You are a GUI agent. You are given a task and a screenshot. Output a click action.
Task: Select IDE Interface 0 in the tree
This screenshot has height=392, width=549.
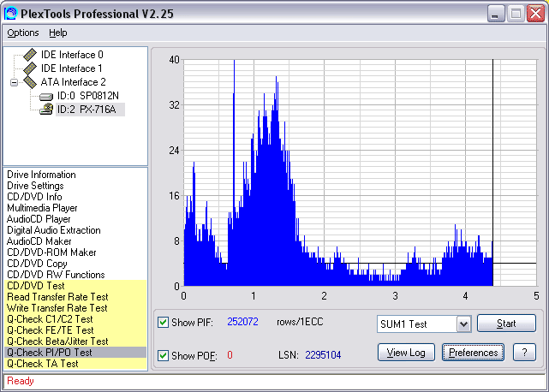pos(72,55)
